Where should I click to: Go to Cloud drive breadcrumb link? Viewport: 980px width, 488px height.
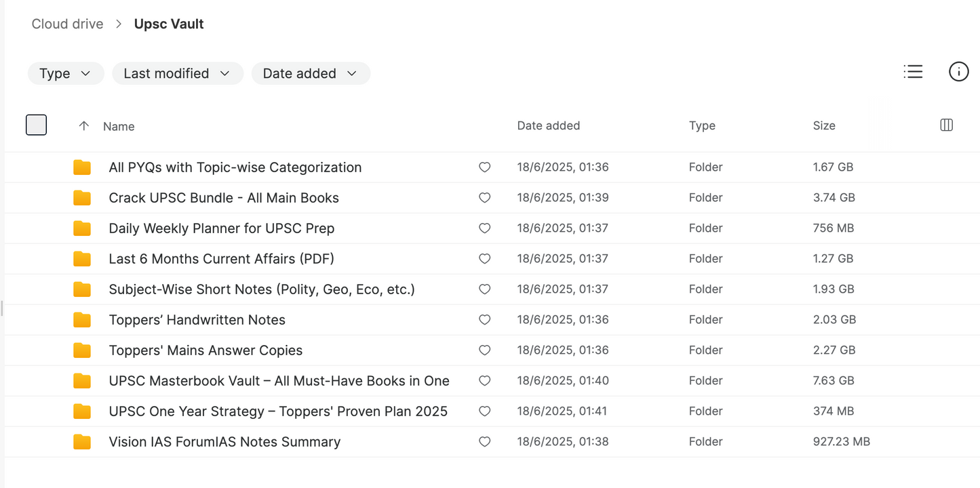(67, 24)
